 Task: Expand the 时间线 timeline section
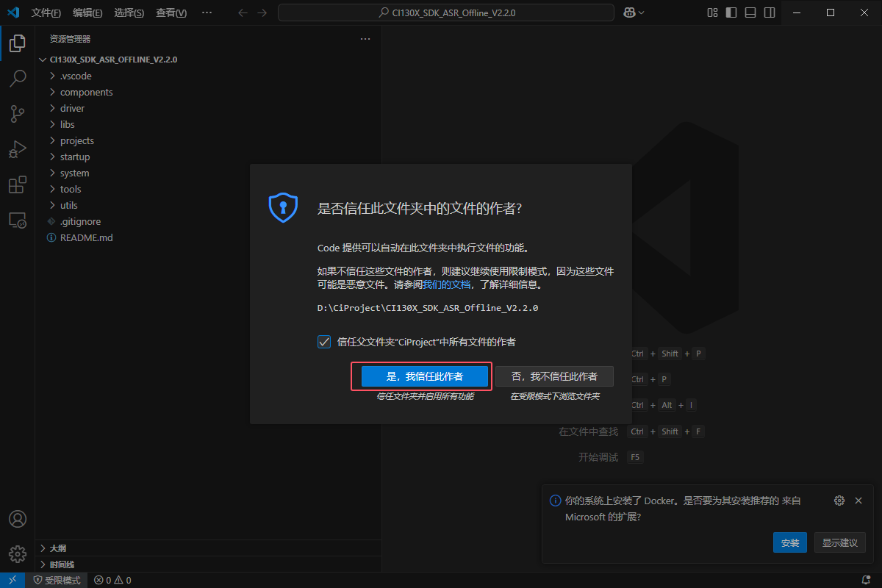[209, 564]
